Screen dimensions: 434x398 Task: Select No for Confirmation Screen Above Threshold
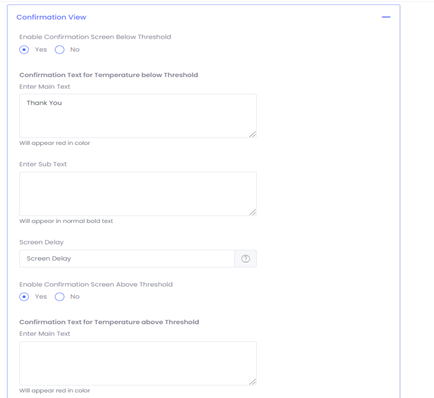coord(60,297)
